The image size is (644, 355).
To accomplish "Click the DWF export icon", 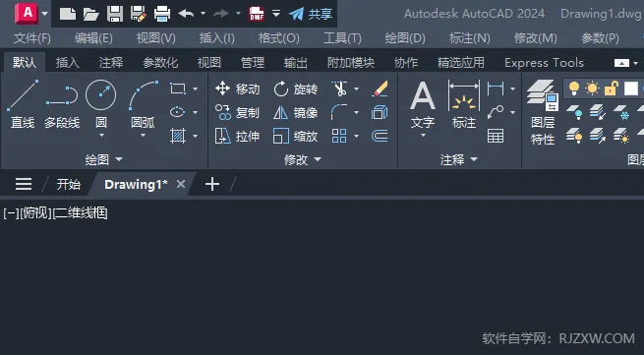I will click(x=257, y=14).
